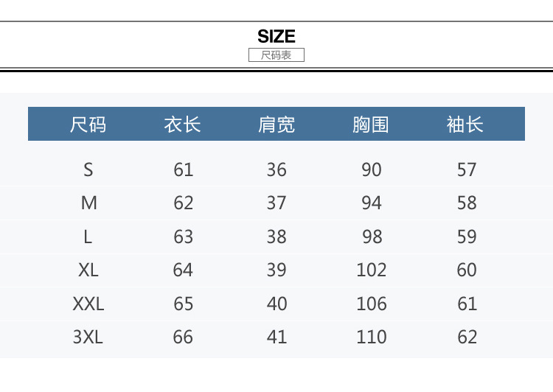The height and width of the screenshot is (392, 553).
Task: Click the garment length 61 for S
Action: tap(183, 169)
